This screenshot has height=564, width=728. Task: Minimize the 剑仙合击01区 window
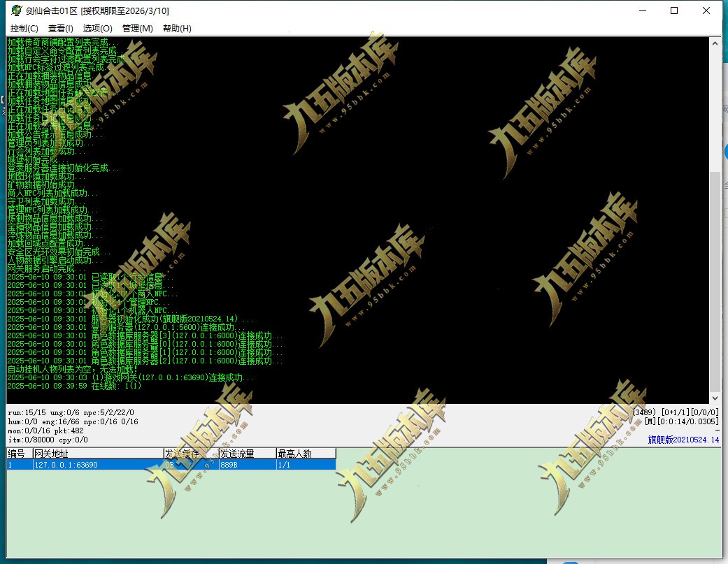[643, 10]
